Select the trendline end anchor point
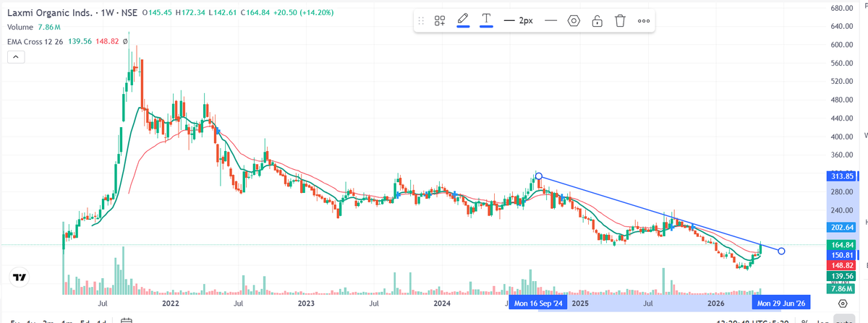The image size is (868, 323). tap(781, 251)
